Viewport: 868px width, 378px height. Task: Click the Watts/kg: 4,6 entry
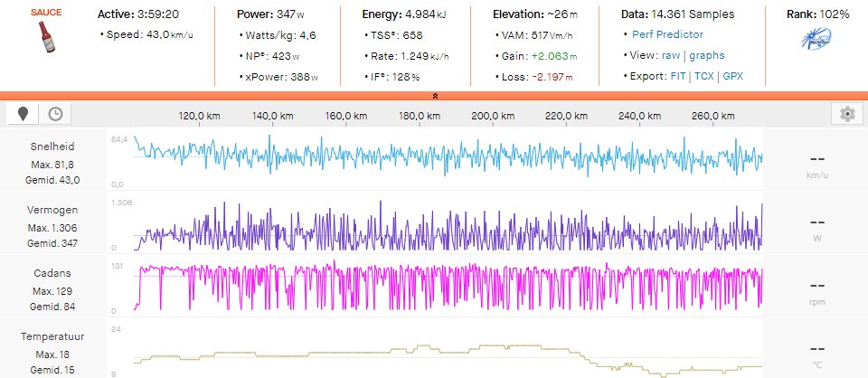pyautogui.click(x=280, y=35)
